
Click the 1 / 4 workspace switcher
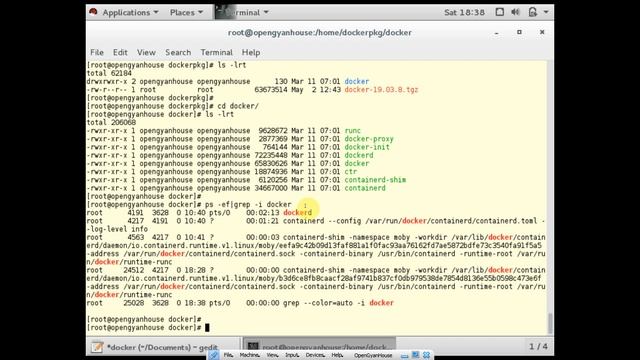[538, 347]
